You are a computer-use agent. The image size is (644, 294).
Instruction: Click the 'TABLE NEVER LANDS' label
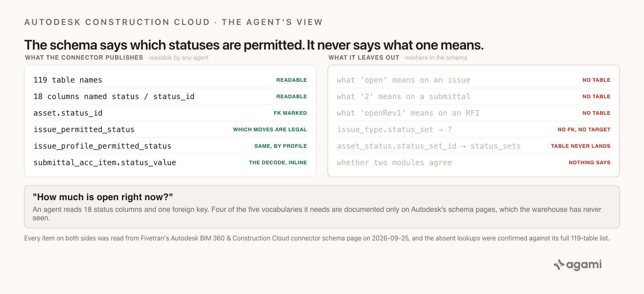(x=581, y=146)
